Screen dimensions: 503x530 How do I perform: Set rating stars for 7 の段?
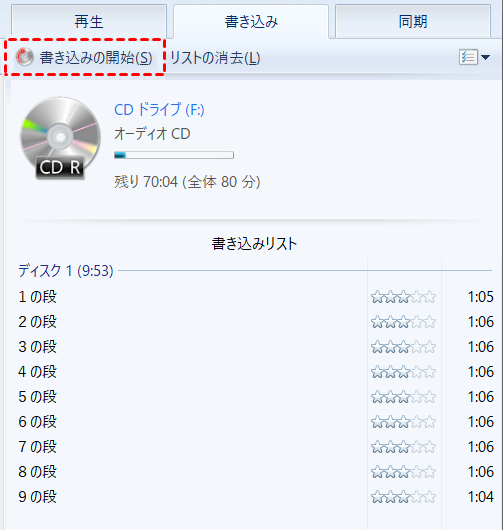coord(403,447)
